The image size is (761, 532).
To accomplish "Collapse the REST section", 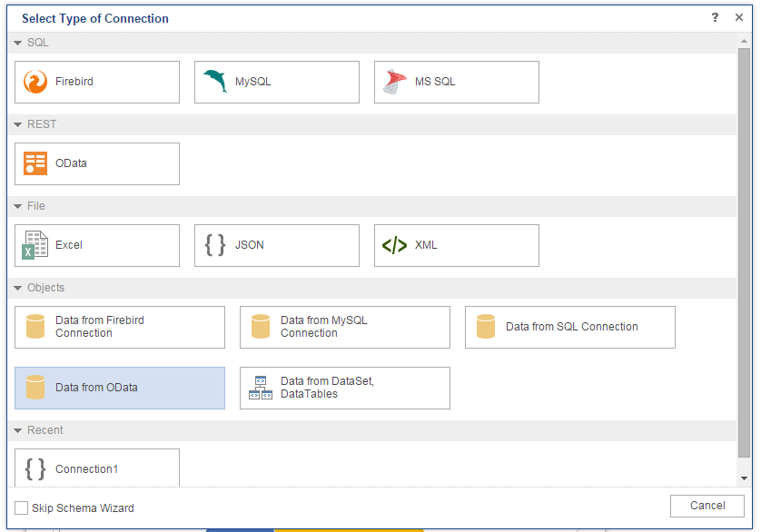I will [x=18, y=124].
